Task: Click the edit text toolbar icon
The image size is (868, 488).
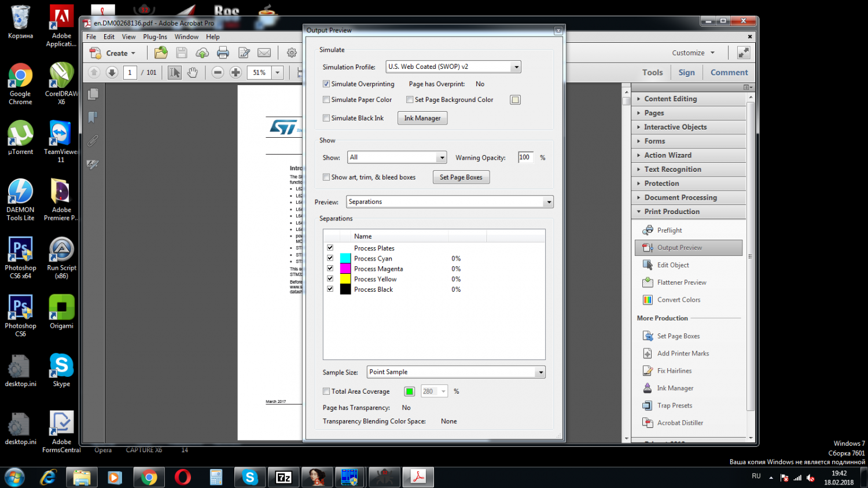Action: pyautogui.click(x=244, y=53)
